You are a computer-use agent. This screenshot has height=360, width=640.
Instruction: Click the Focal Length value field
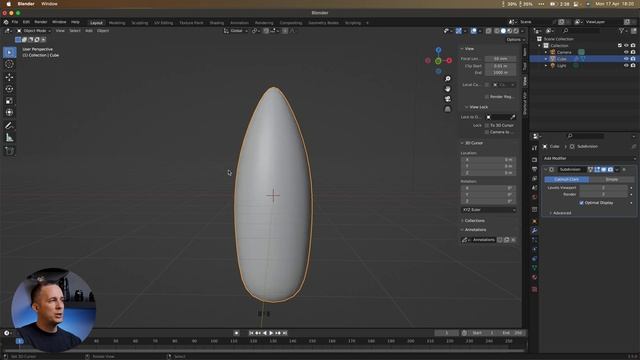tap(500, 59)
